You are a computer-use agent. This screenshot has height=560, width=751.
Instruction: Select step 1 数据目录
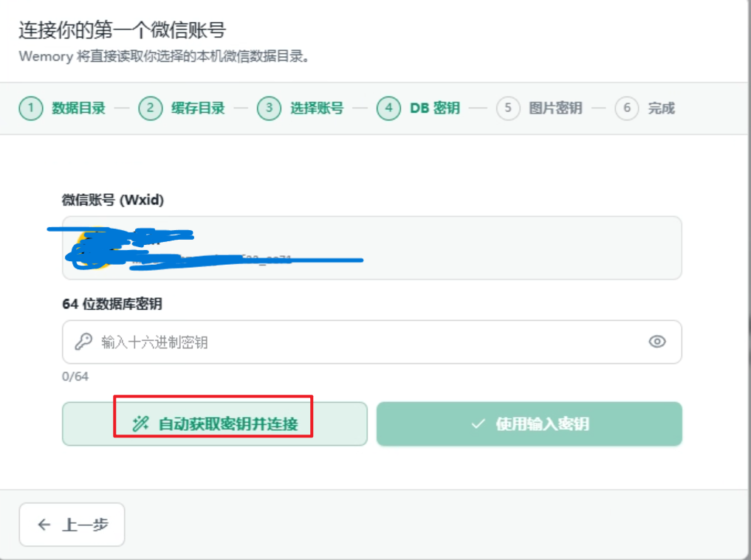(62, 108)
